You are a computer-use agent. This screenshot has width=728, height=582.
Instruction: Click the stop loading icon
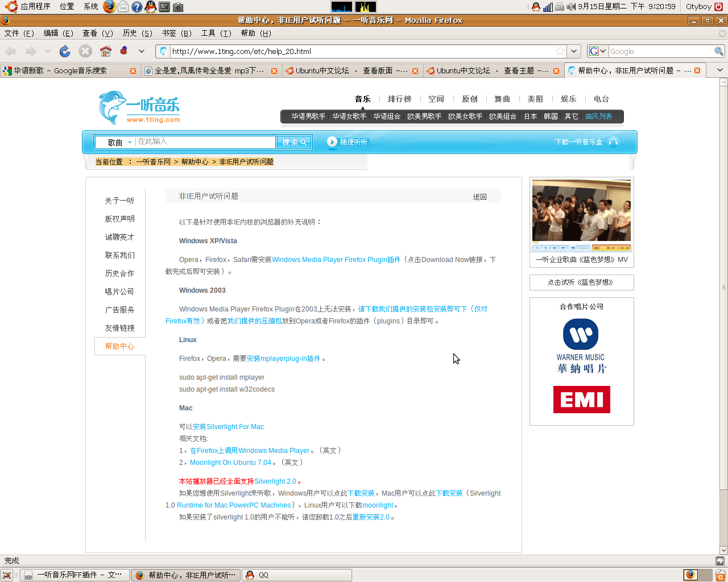(x=85, y=51)
